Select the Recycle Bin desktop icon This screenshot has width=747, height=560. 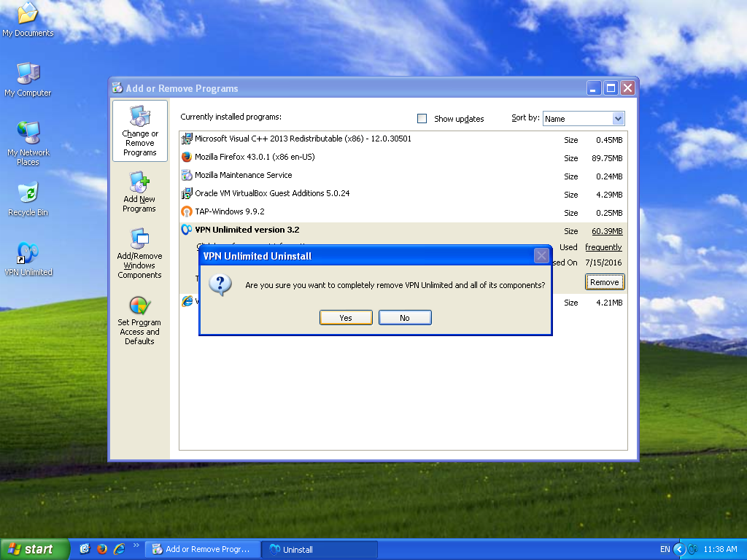pyautogui.click(x=28, y=199)
